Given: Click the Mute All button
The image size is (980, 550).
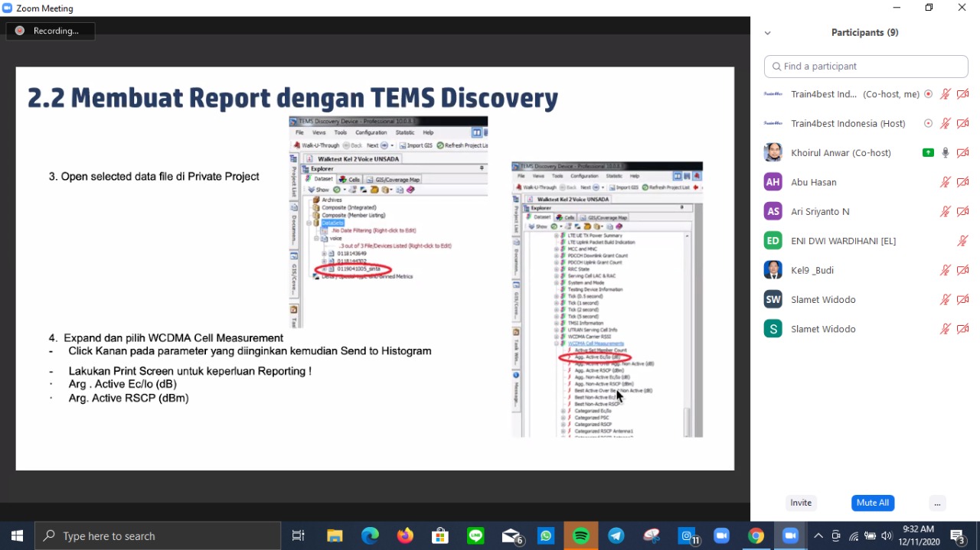Looking at the screenshot, I should pos(872,503).
